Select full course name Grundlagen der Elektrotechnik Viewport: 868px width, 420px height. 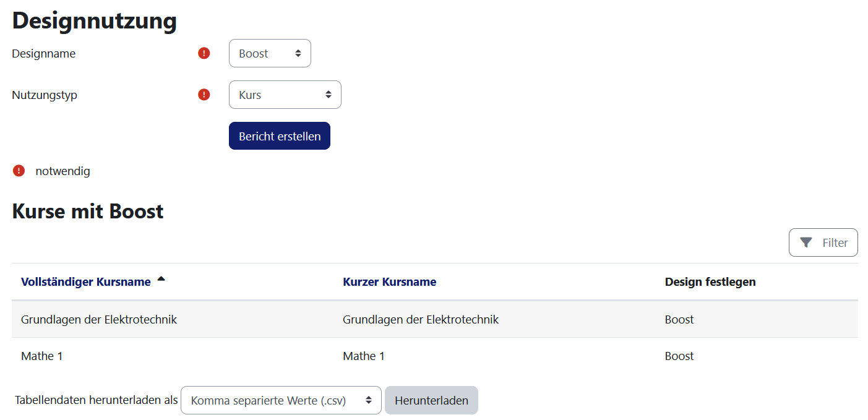[99, 320]
